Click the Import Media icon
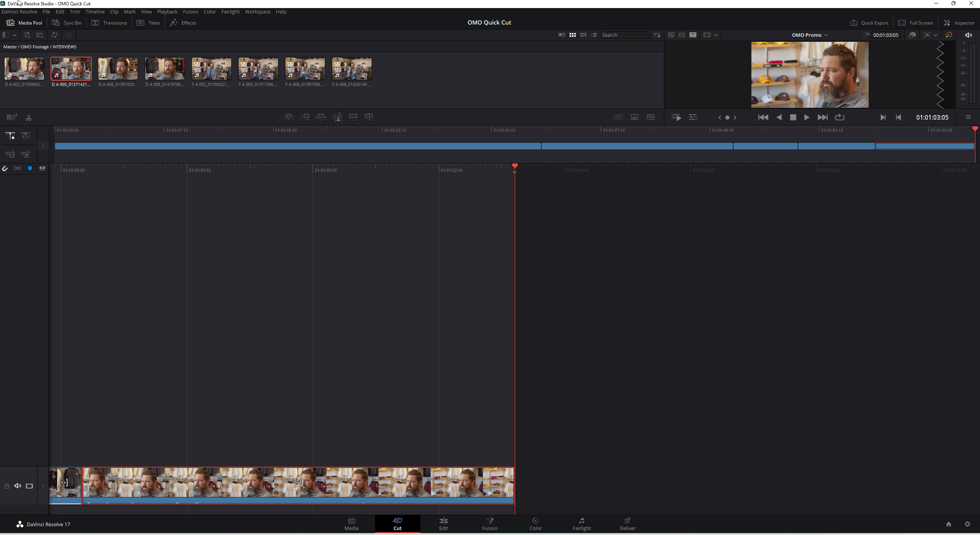980x535 pixels. pos(27,35)
